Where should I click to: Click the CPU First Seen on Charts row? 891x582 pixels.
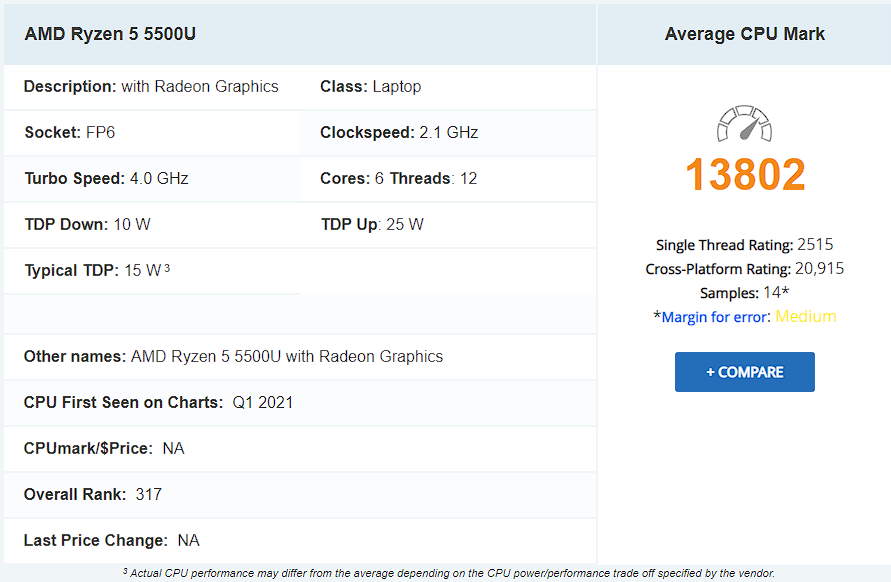pyautogui.click(x=300, y=402)
